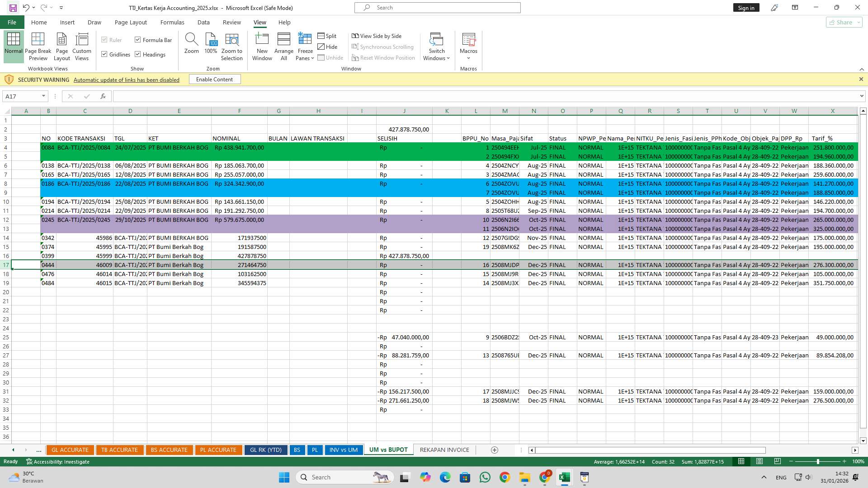
Task: Uncheck the Formula Bar checkbox
Action: pyautogui.click(x=138, y=40)
